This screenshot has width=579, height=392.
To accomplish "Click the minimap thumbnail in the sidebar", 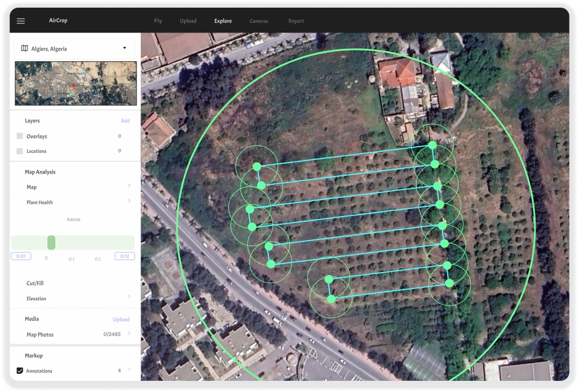I will pos(75,83).
